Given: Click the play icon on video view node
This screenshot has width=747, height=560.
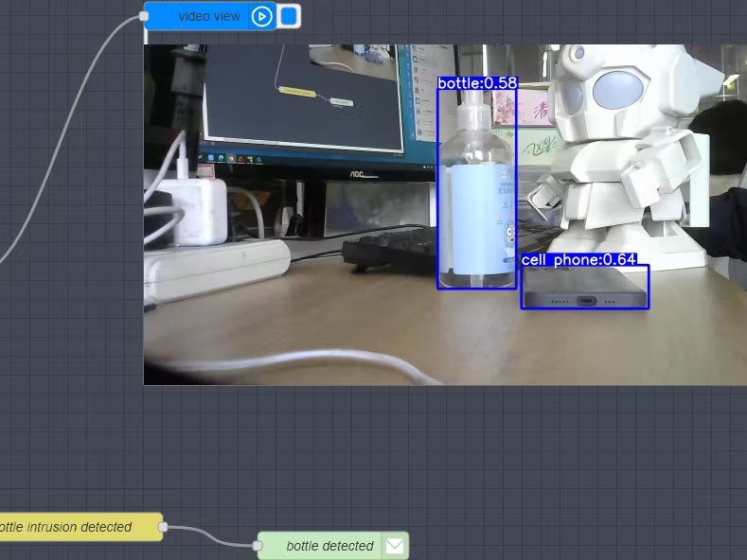Looking at the screenshot, I should [x=262, y=16].
